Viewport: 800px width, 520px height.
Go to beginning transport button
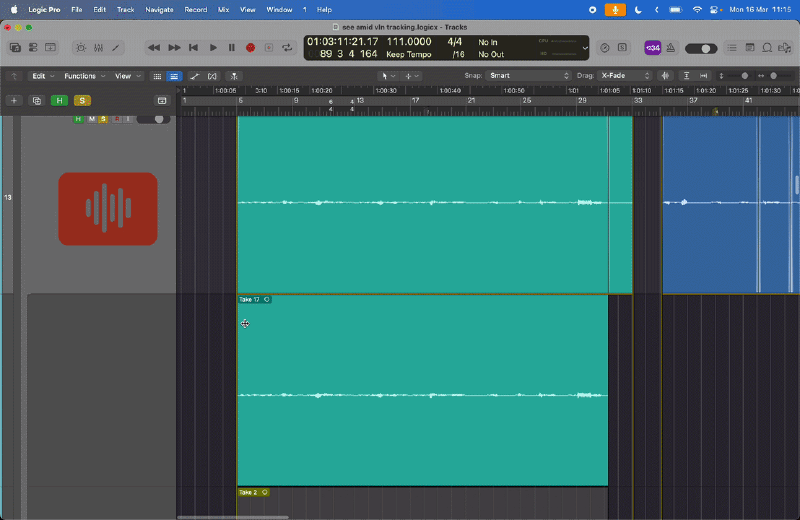coord(193,47)
